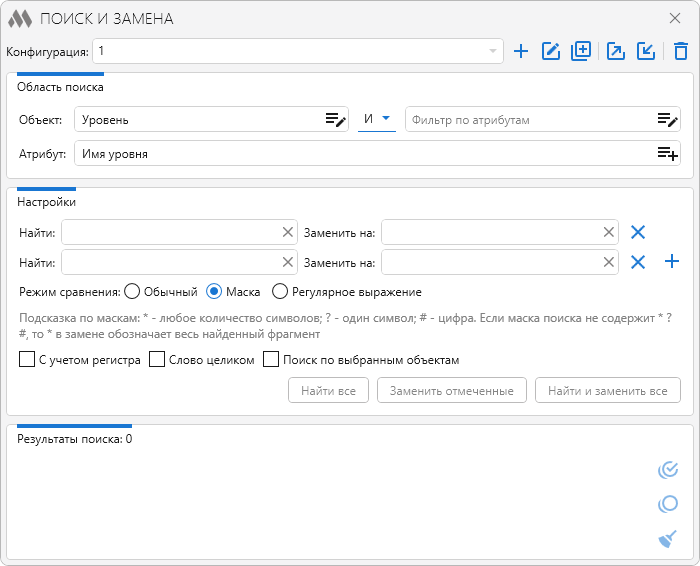This screenshot has height=566, width=700.
Task: Enable Поиск по выбранным объектам checkbox
Action: click(270, 360)
